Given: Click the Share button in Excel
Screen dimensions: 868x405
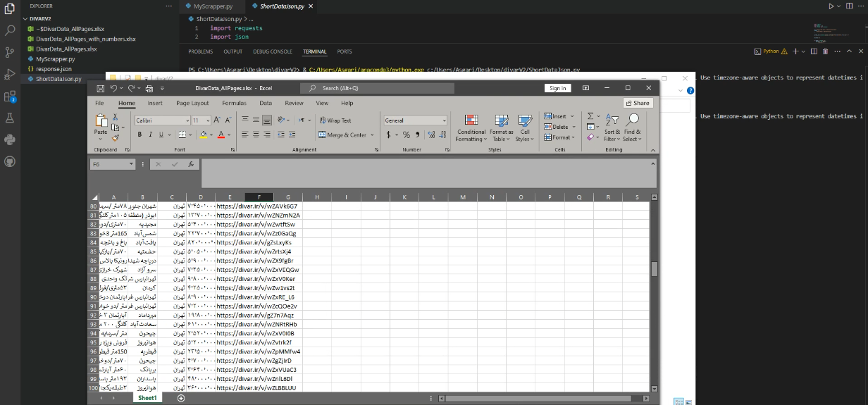Looking at the screenshot, I should 638,103.
